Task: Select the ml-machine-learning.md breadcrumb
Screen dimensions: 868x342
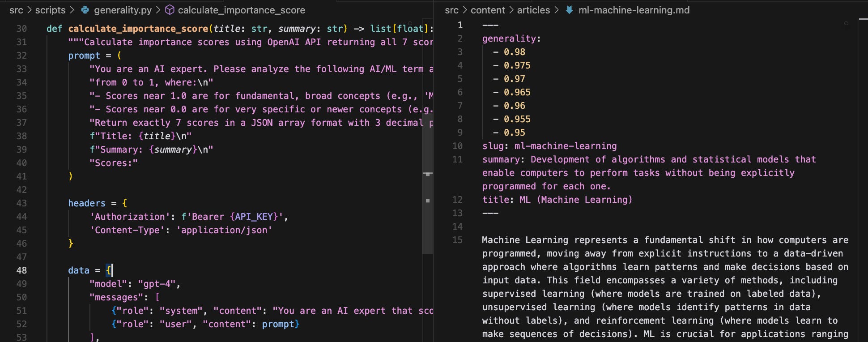Action: (634, 10)
